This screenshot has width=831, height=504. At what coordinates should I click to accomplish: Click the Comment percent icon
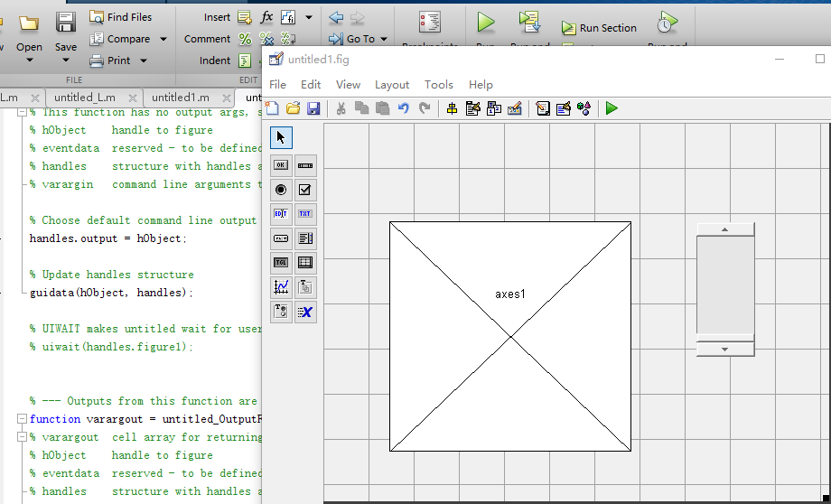tap(245, 39)
